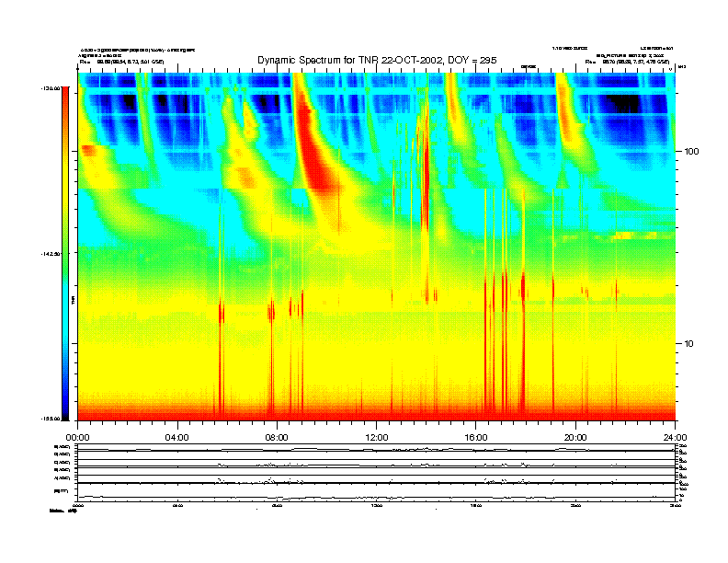Click the 04:00 time axis label
This screenshot has width=728, height=563.
tap(177, 438)
